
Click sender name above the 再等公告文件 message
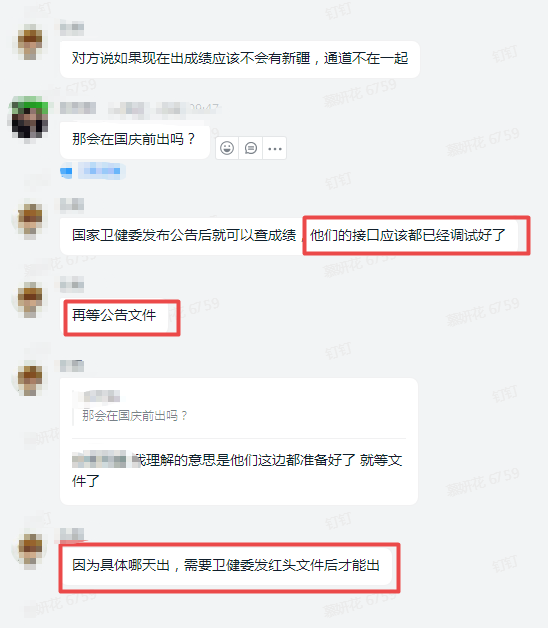[x=72, y=285]
